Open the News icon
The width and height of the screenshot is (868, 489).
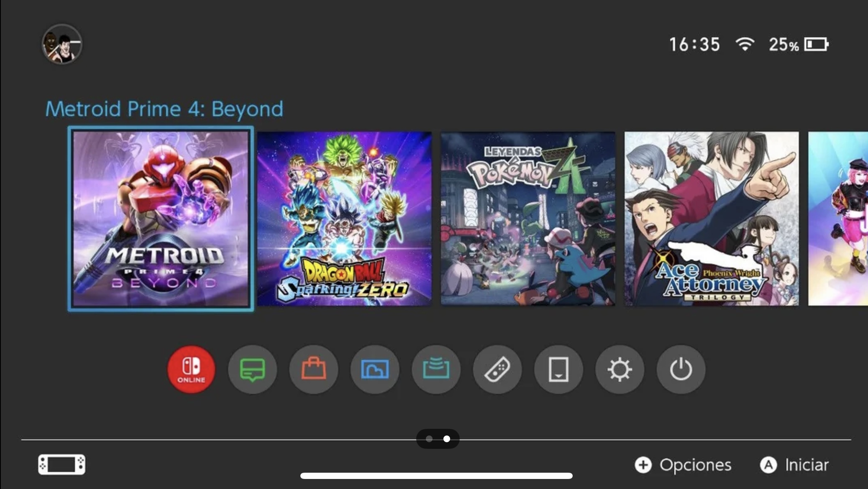(x=252, y=369)
